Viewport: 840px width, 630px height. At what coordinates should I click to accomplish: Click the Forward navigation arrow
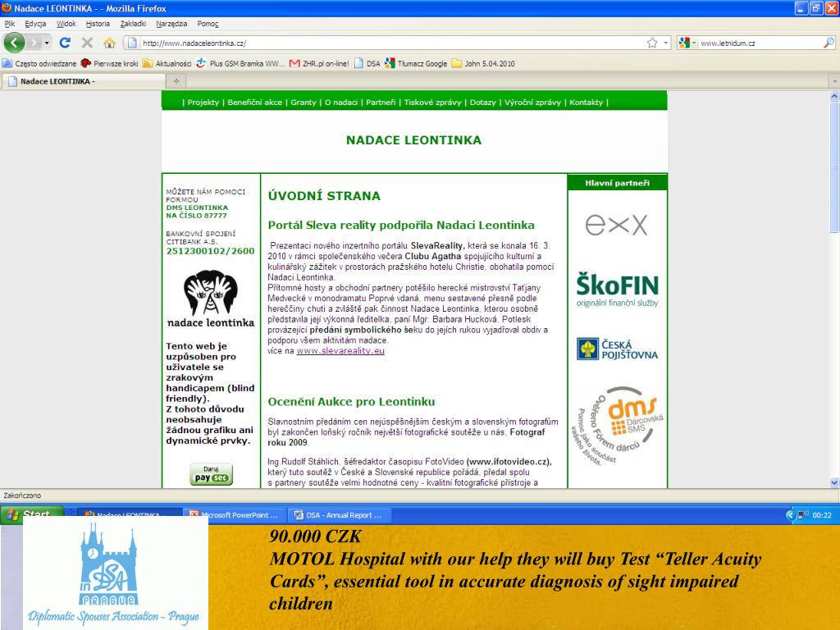[x=34, y=43]
